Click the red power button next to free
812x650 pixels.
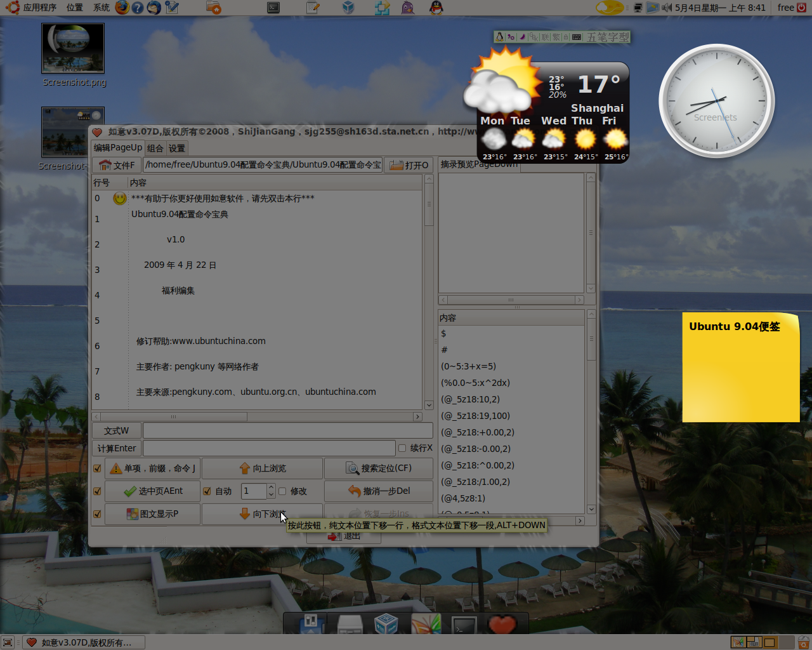point(801,8)
